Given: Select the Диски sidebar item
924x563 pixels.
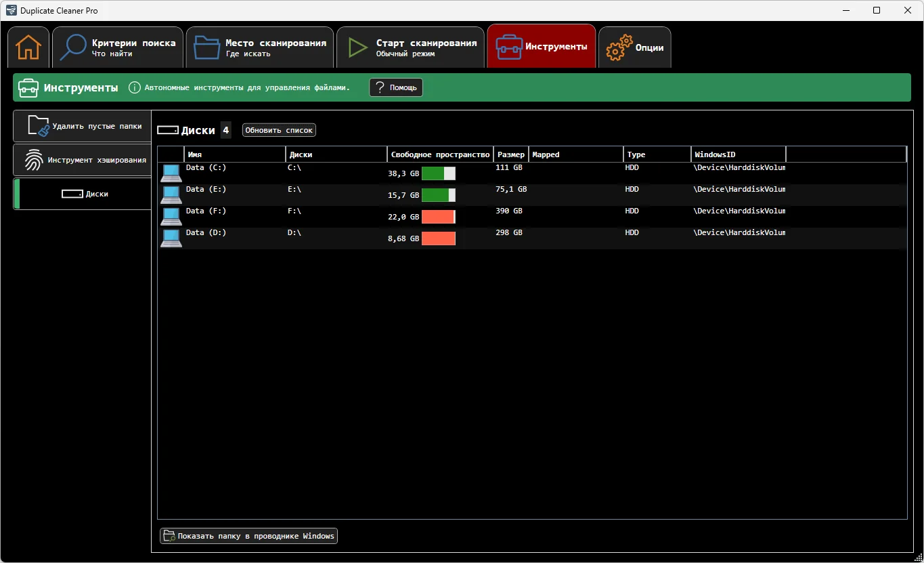Looking at the screenshot, I should click(x=83, y=194).
